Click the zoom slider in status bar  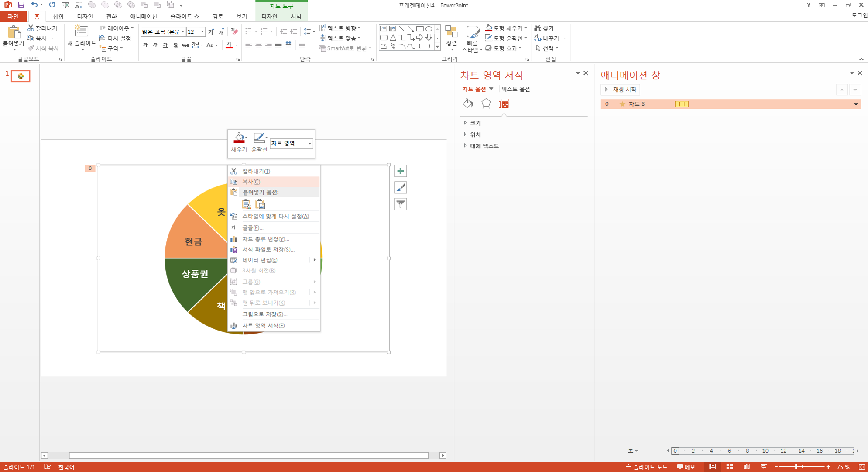tap(796, 467)
